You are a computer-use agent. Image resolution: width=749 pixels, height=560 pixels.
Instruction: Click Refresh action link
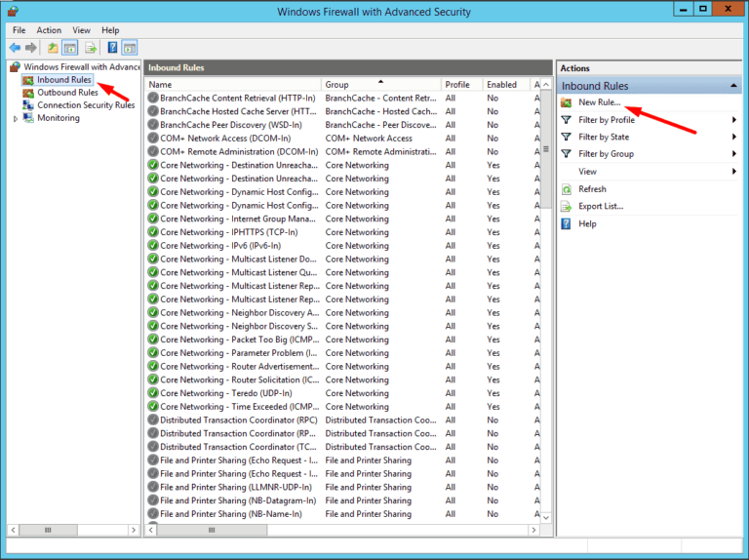tap(592, 189)
